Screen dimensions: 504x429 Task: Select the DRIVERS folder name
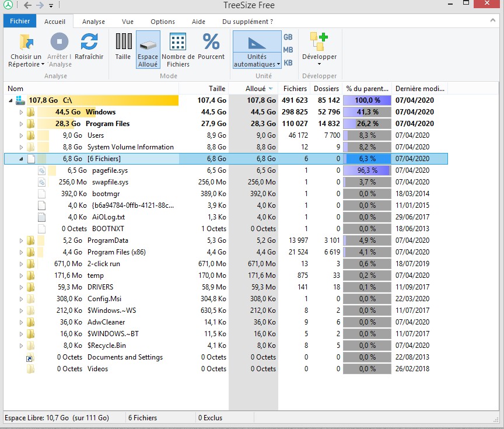pos(100,287)
